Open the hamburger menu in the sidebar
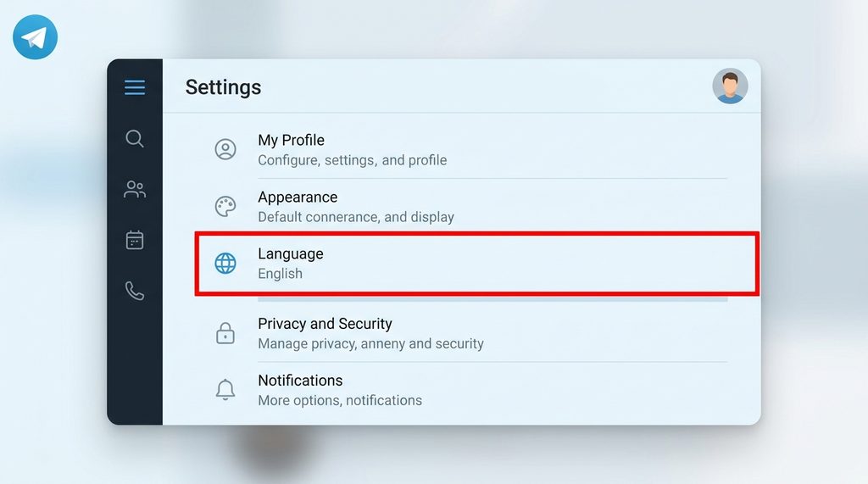 coord(135,87)
